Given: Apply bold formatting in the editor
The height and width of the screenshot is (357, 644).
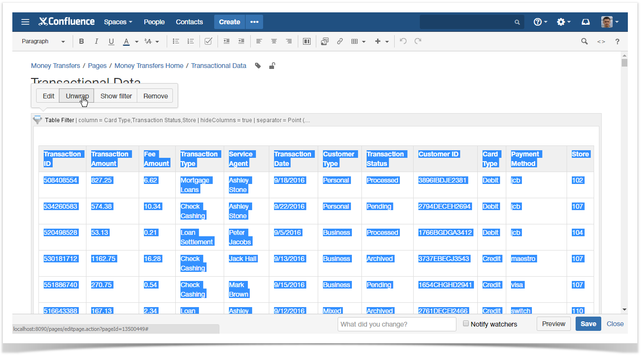Looking at the screenshot, I should click(x=81, y=41).
